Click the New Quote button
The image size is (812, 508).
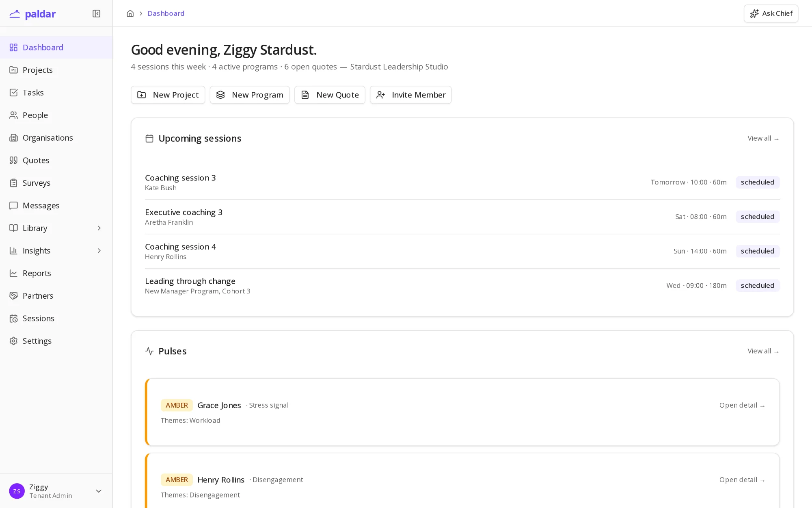[330, 95]
